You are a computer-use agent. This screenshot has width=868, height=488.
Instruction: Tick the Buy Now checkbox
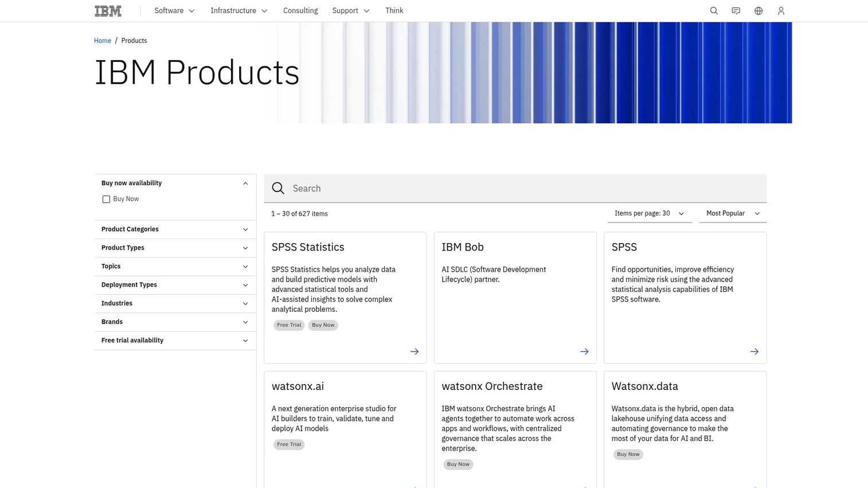click(x=106, y=200)
